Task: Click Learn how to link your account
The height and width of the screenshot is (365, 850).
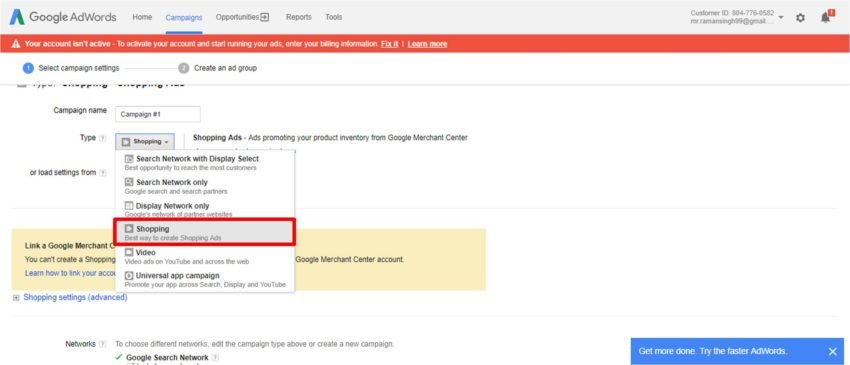Action: pyautogui.click(x=70, y=273)
